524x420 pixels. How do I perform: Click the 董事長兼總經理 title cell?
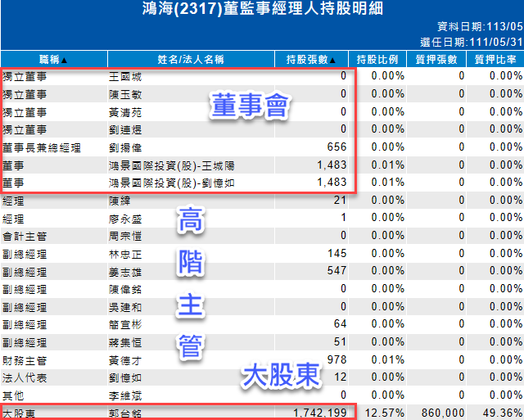(42, 147)
